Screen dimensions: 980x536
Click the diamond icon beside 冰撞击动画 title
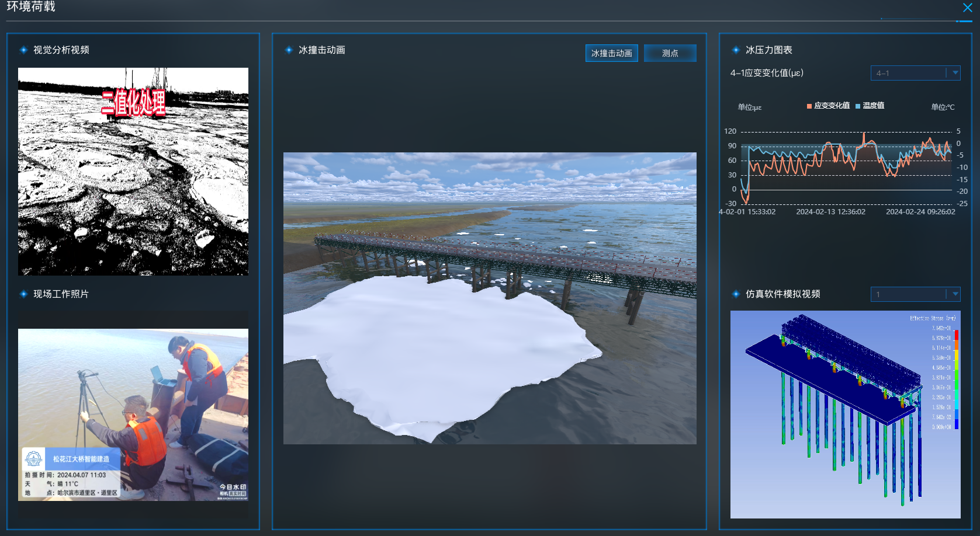[x=289, y=50]
